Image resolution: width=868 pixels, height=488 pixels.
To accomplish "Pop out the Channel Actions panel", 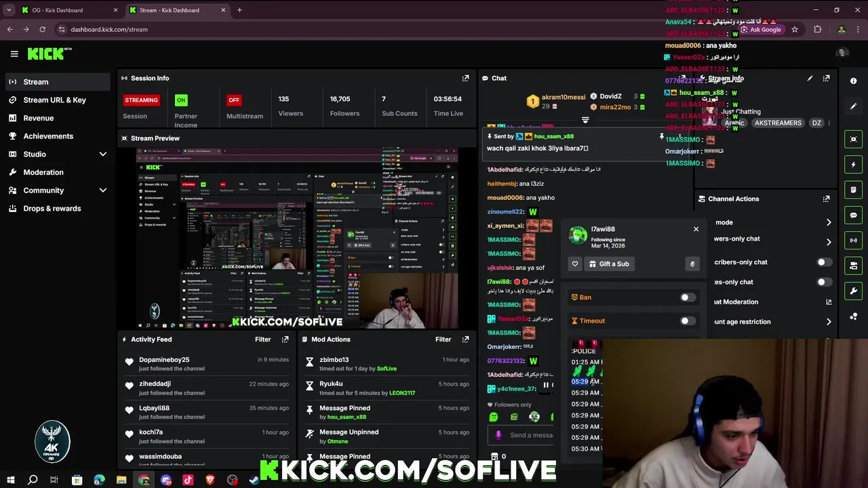I will (826, 199).
